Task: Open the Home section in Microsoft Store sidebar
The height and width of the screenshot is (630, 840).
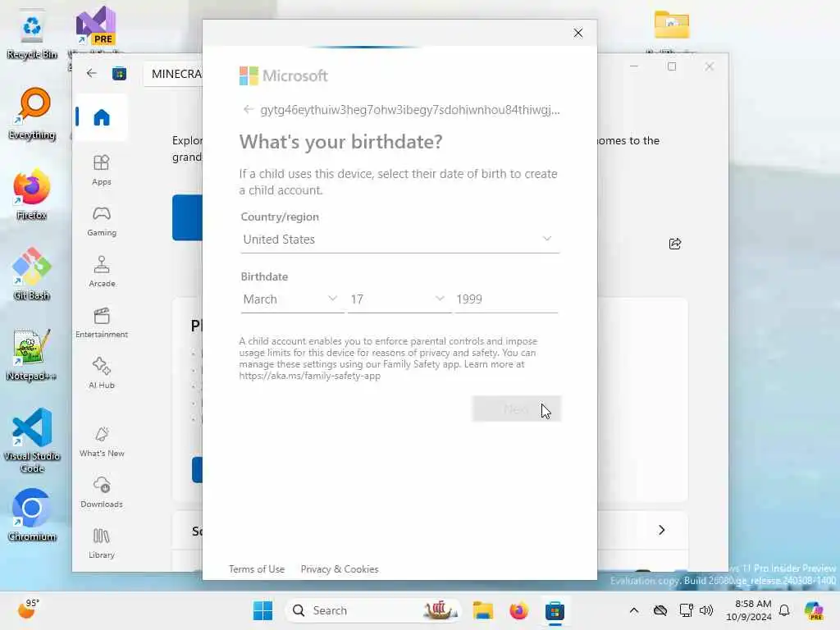Action: click(101, 117)
